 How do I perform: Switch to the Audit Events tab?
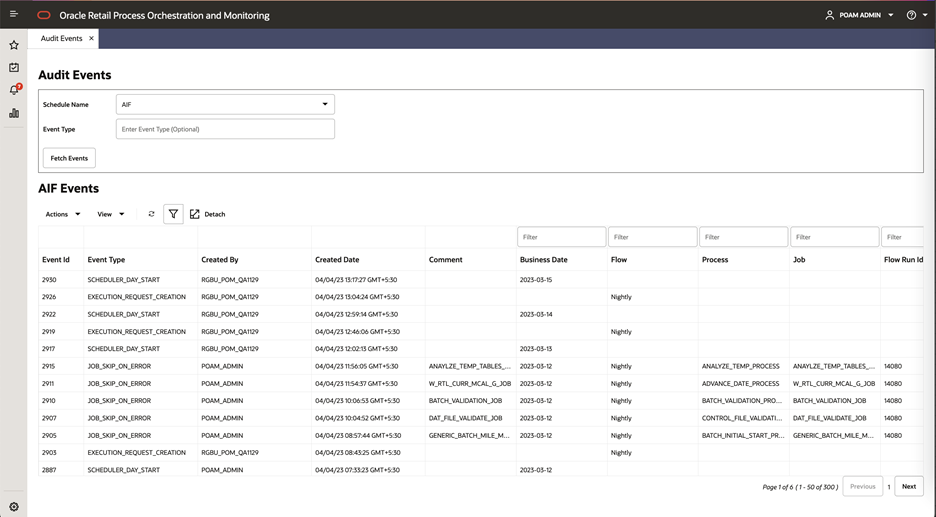tap(61, 38)
